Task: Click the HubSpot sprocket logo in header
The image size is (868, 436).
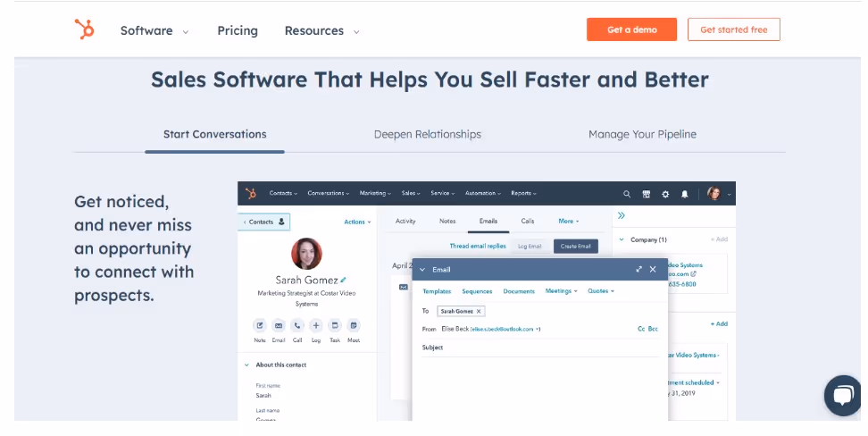Action: click(84, 29)
